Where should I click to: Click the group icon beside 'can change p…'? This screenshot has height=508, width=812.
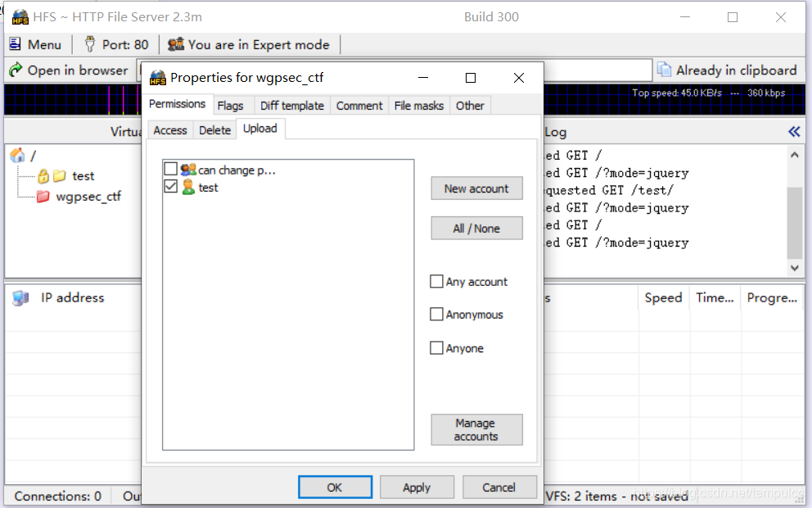(188, 169)
